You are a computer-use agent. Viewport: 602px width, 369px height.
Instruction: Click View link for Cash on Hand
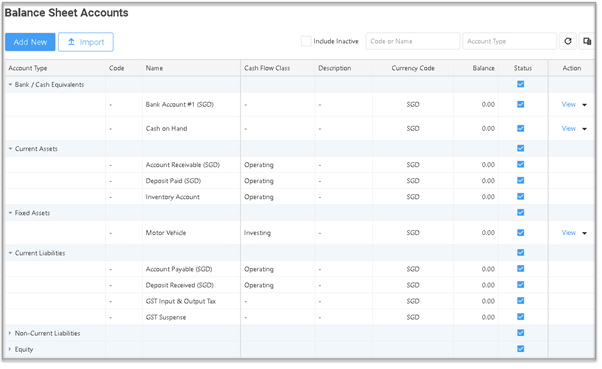569,129
